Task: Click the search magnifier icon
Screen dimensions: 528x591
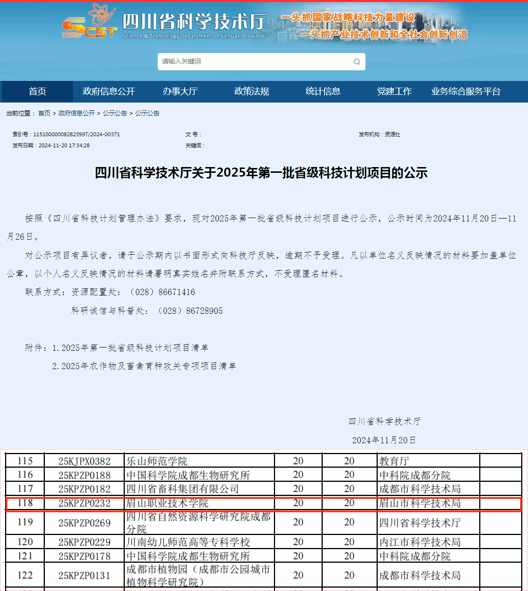Action: (357, 61)
